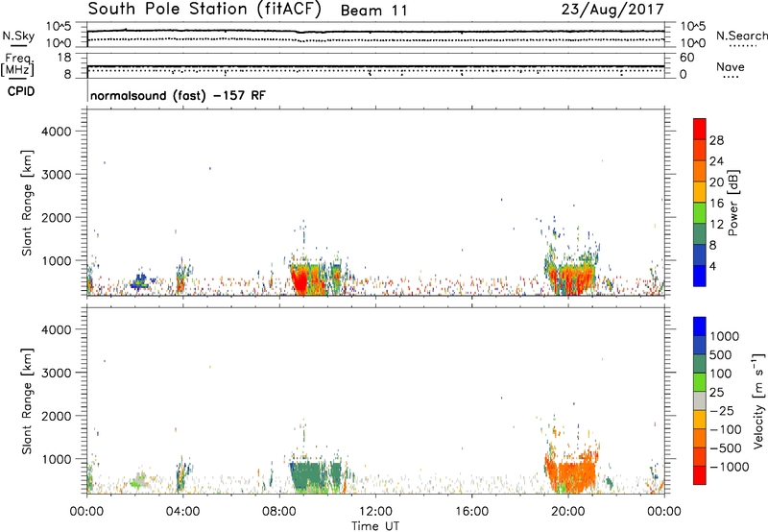768x532 pixels.
Task: Click the blue echo patch near 02:00 in power panel
Action: [x=141, y=282]
